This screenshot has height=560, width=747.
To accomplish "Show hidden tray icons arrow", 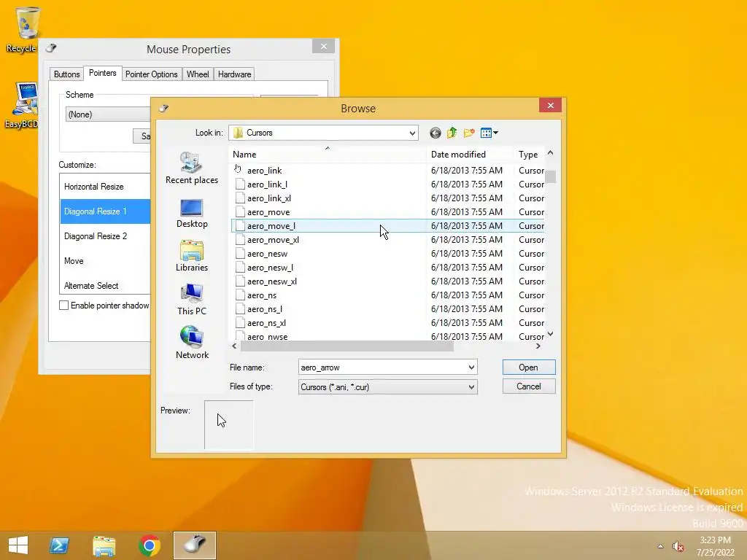I will click(x=660, y=546).
